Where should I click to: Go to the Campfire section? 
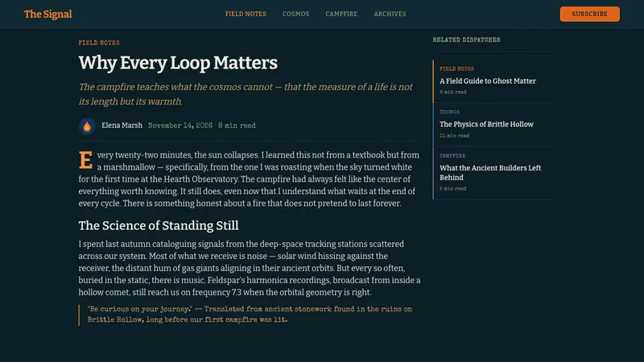coord(341,14)
